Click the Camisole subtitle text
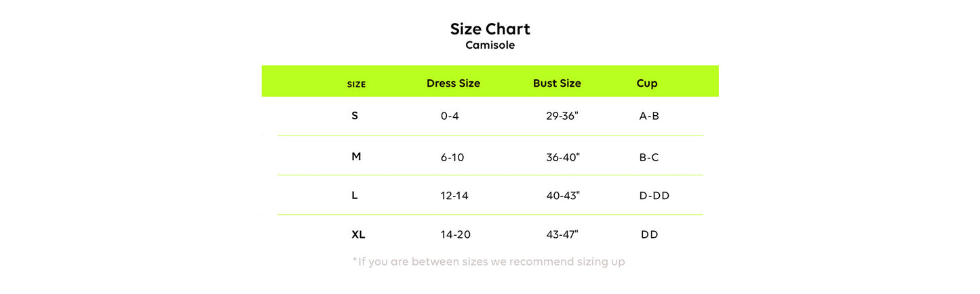980x294 pixels. point(490,45)
